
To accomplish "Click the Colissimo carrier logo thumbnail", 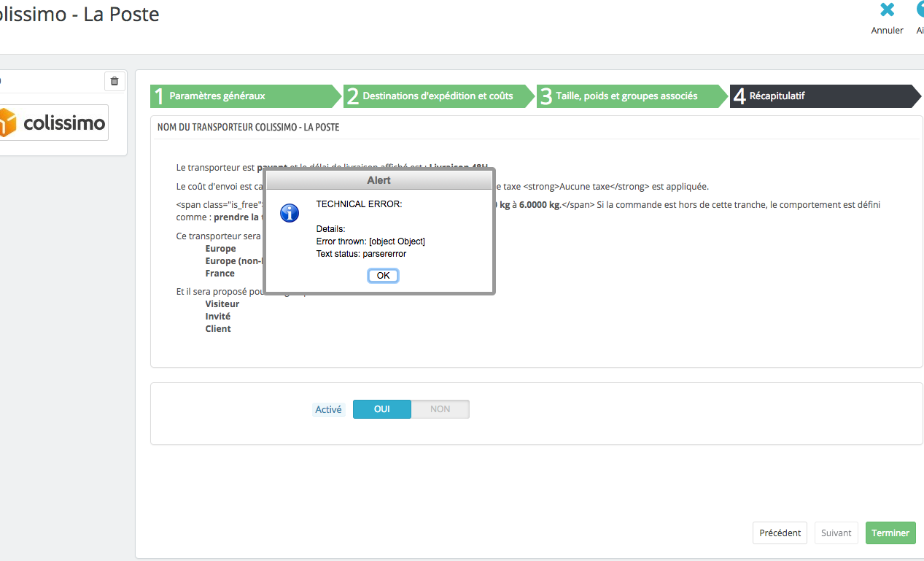I will coord(53,123).
